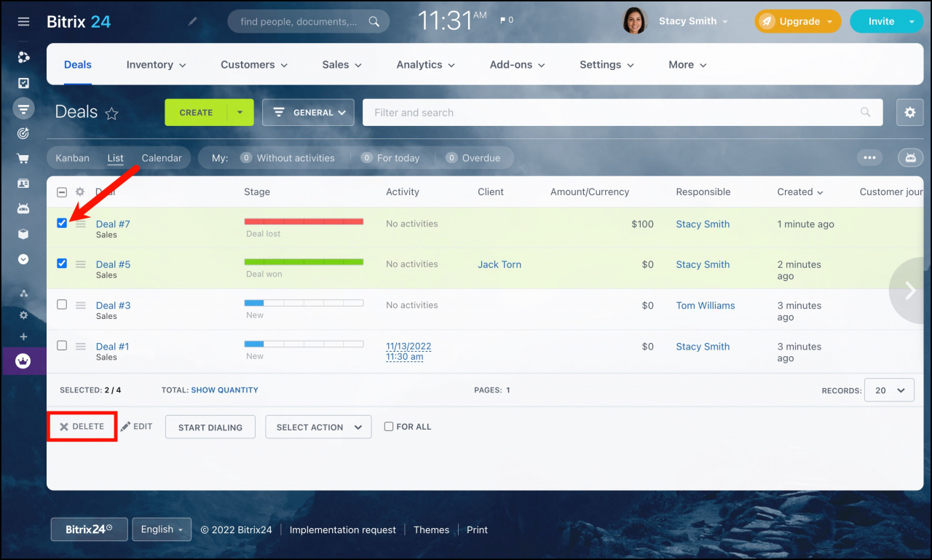Open the shopping cart icon in left sidebar
932x560 pixels.
click(23, 159)
